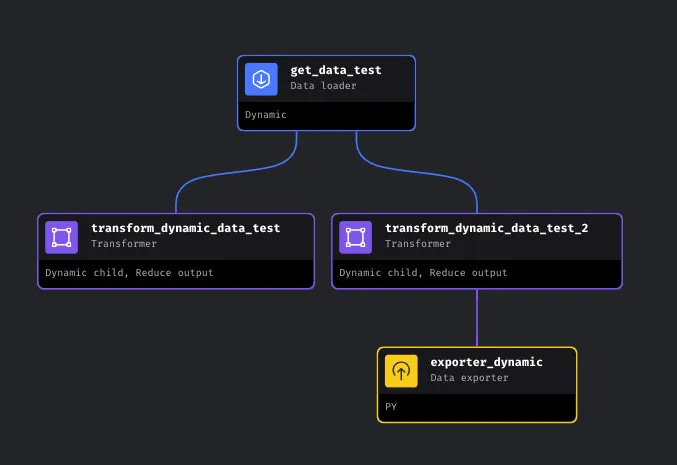Screen dimensions: 677x465
Task: Click the 'Data exporter' type label
Action: (x=469, y=378)
